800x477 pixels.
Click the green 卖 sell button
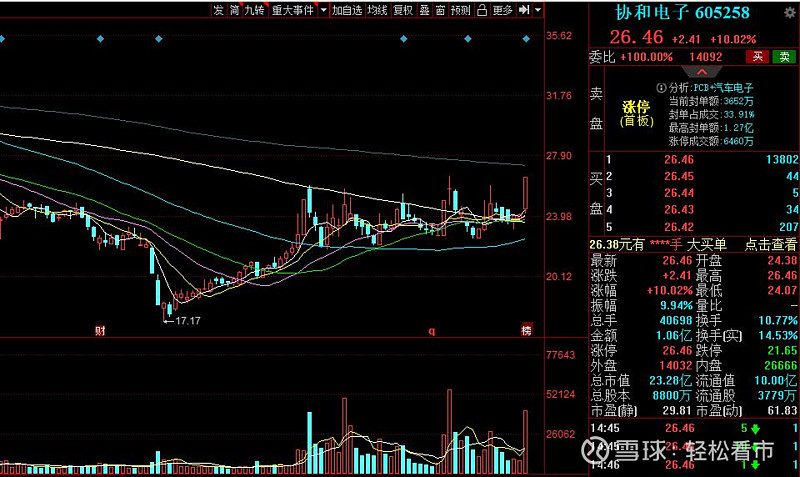[784, 57]
